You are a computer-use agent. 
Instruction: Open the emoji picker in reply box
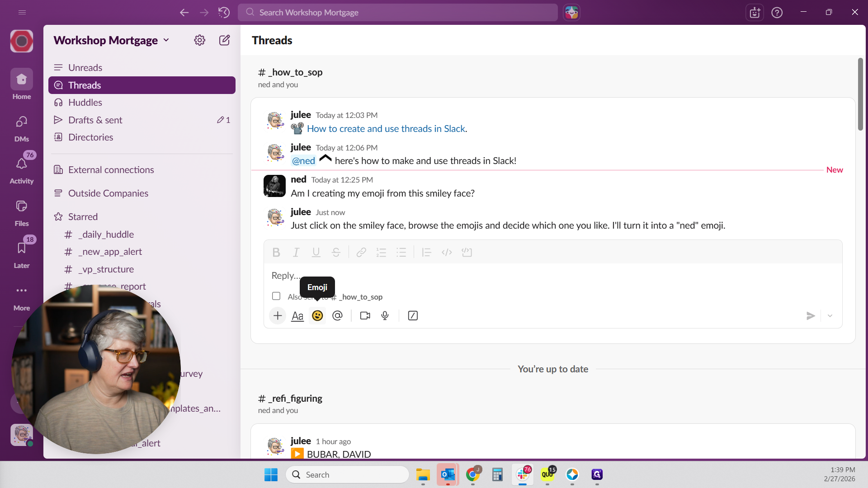(x=317, y=316)
